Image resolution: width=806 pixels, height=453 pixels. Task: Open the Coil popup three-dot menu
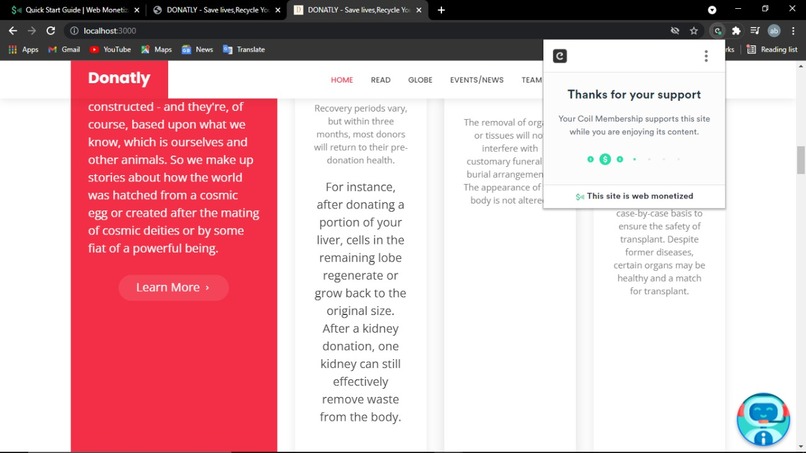coord(706,56)
